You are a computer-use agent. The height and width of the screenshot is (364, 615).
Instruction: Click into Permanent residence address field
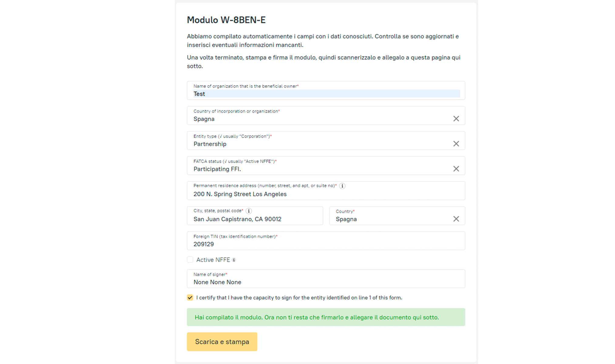(326, 194)
